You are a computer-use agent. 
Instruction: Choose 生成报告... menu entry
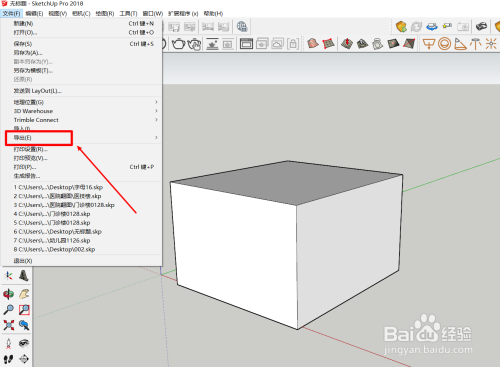click(x=83, y=176)
